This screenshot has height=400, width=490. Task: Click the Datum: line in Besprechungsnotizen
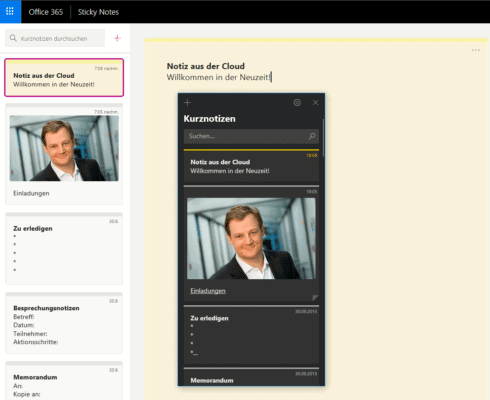coord(24,325)
